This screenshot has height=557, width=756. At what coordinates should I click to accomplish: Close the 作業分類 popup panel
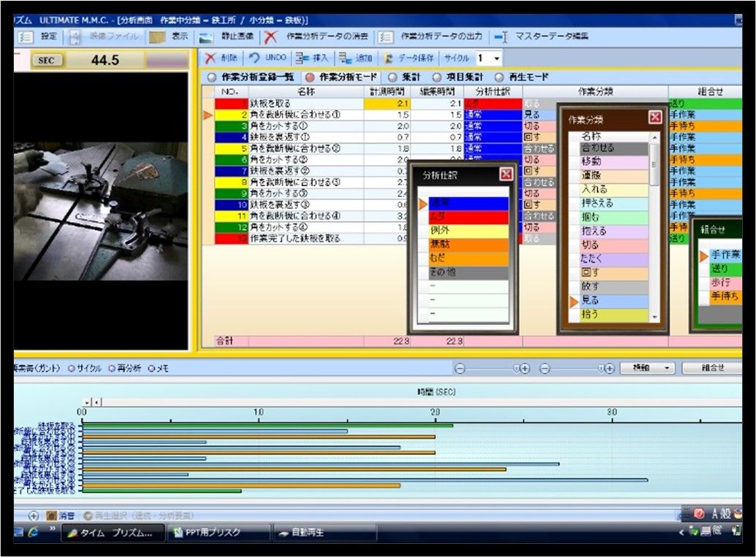(x=654, y=117)
